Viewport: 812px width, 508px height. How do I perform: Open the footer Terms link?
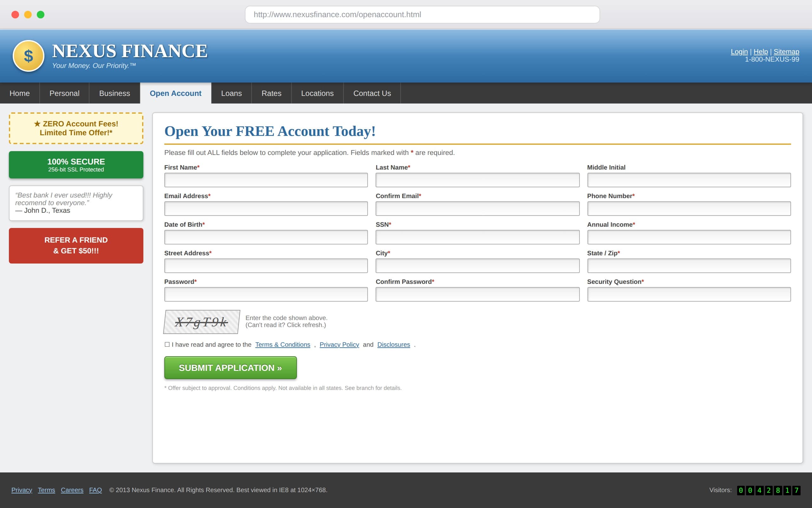pos(46,490)
